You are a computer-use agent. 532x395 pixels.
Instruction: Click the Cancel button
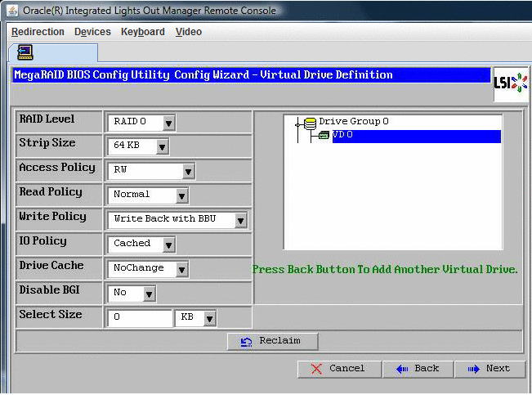pos(340,369)
